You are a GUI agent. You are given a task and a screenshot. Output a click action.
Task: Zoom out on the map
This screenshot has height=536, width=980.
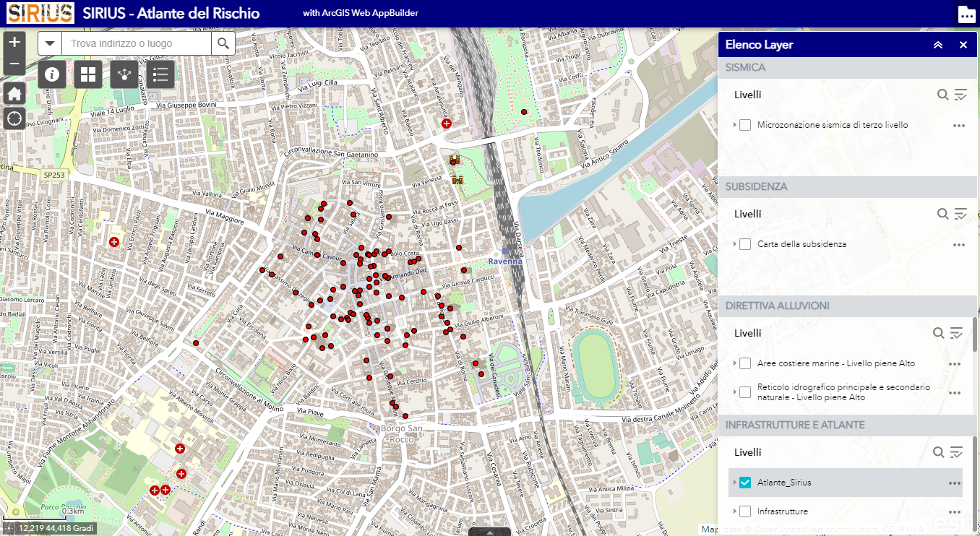(x=14, y=64)
